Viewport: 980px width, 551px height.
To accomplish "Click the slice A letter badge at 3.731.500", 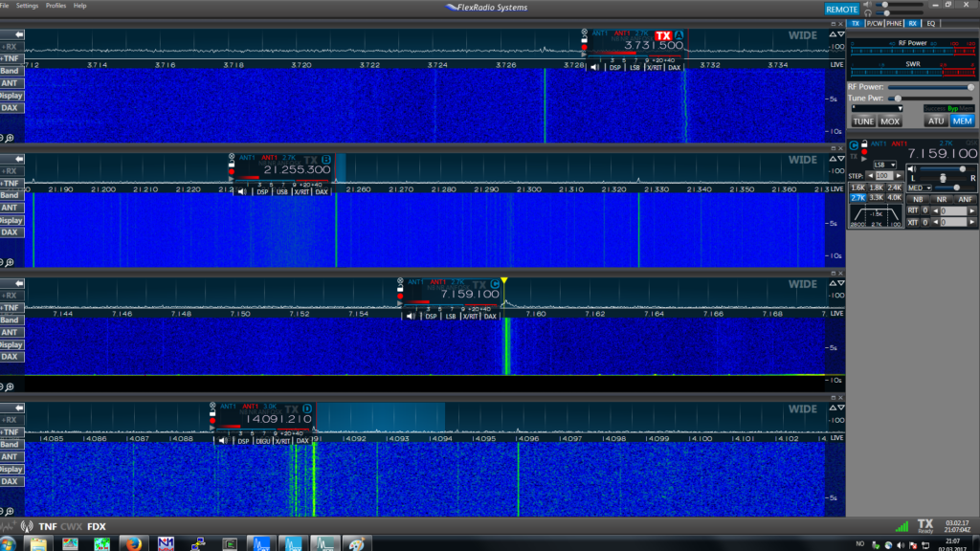I will (x=679, y=35).
